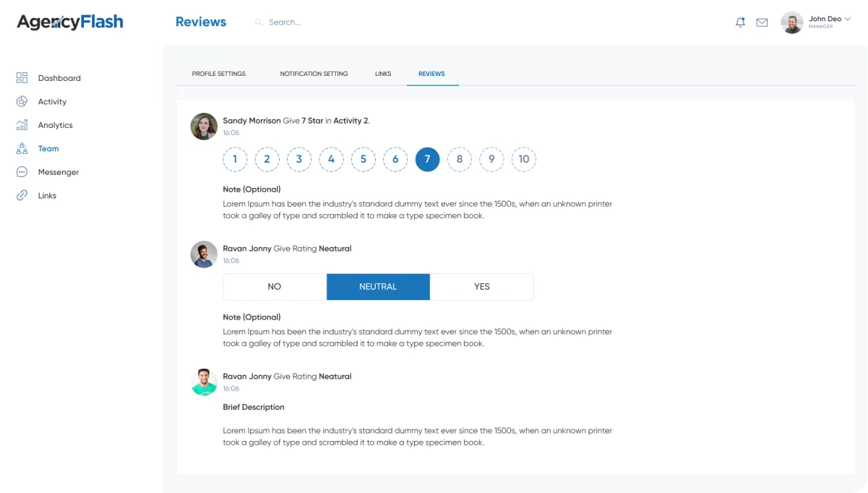Click the Links chain icon
Screen dimensions: 868x493
point(22,196)
